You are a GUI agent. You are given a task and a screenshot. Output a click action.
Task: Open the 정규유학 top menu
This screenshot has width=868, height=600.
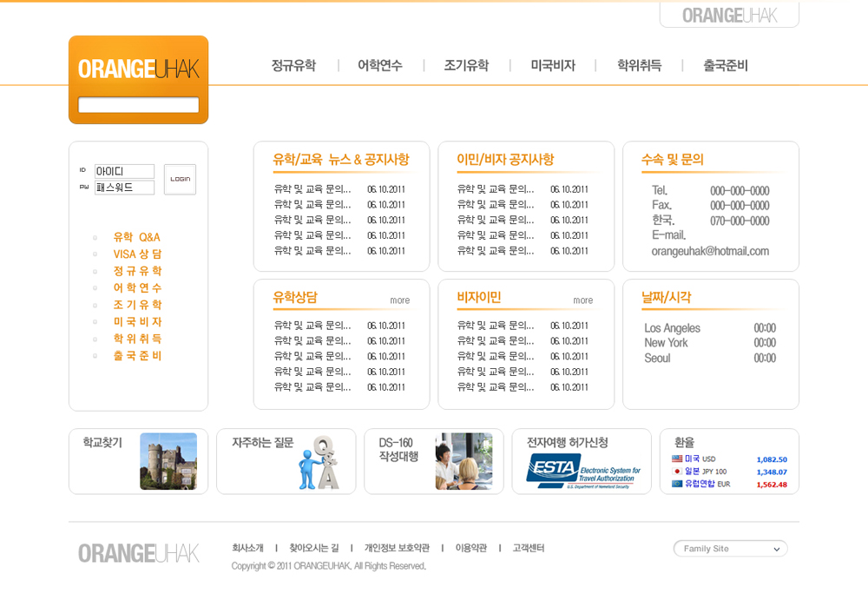tap(293, 65)
